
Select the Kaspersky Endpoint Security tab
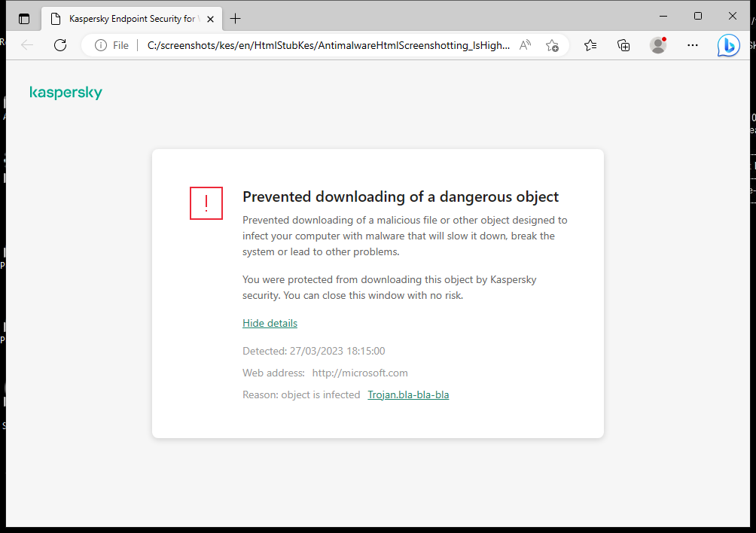[x=128, y=18]
